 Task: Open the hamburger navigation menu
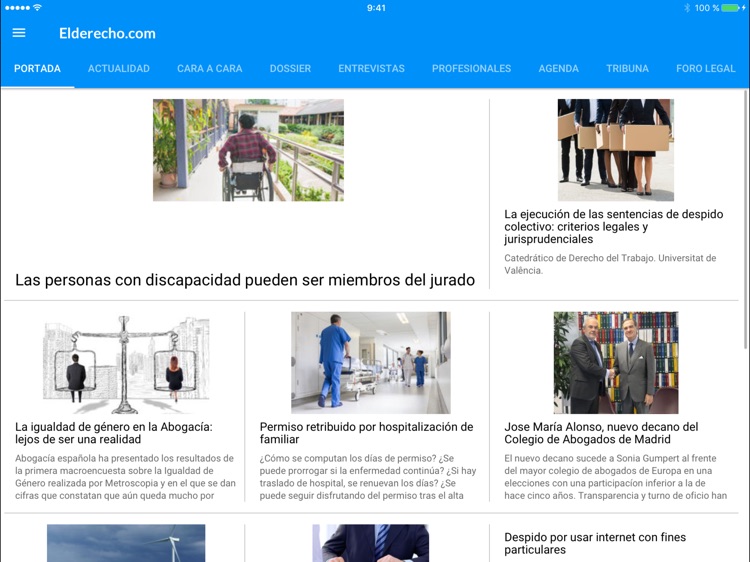pos(19,33)
